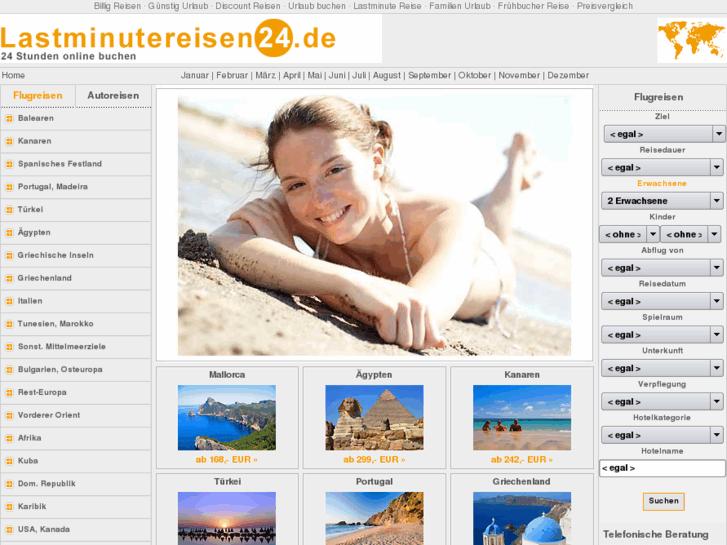Screen dimensions: 727x545
Task: Click the arrow icon beside Karibik
Action: [x=9, y=507]
